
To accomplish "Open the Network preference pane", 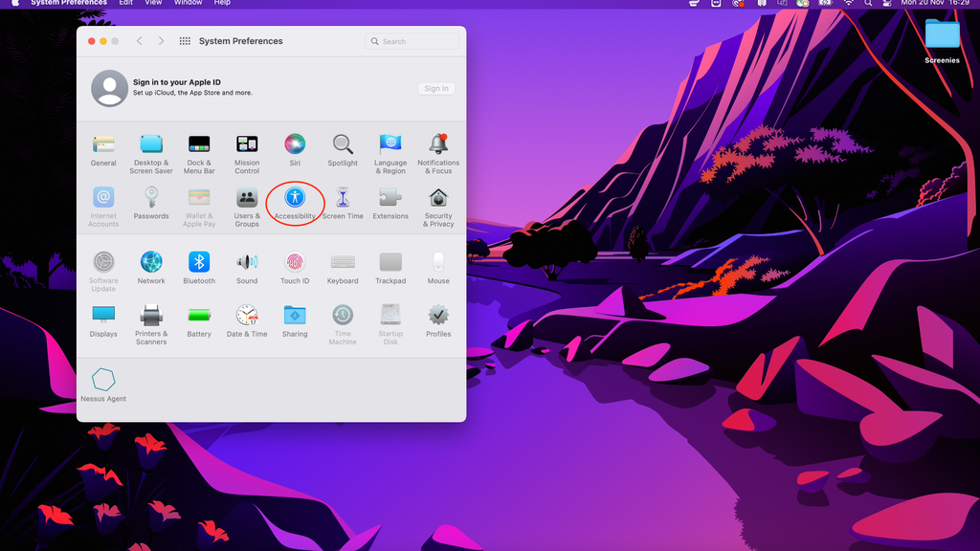I will point(151,261).
